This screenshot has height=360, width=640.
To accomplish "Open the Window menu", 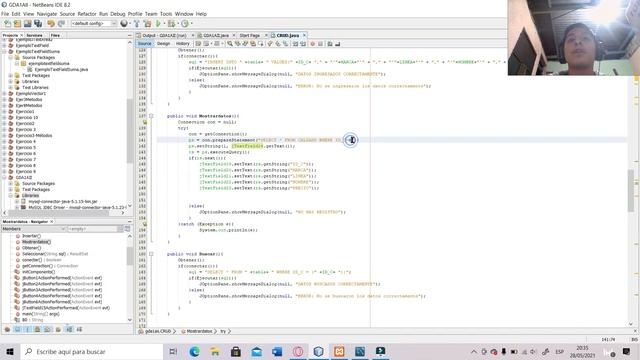I will pos(184,14).
